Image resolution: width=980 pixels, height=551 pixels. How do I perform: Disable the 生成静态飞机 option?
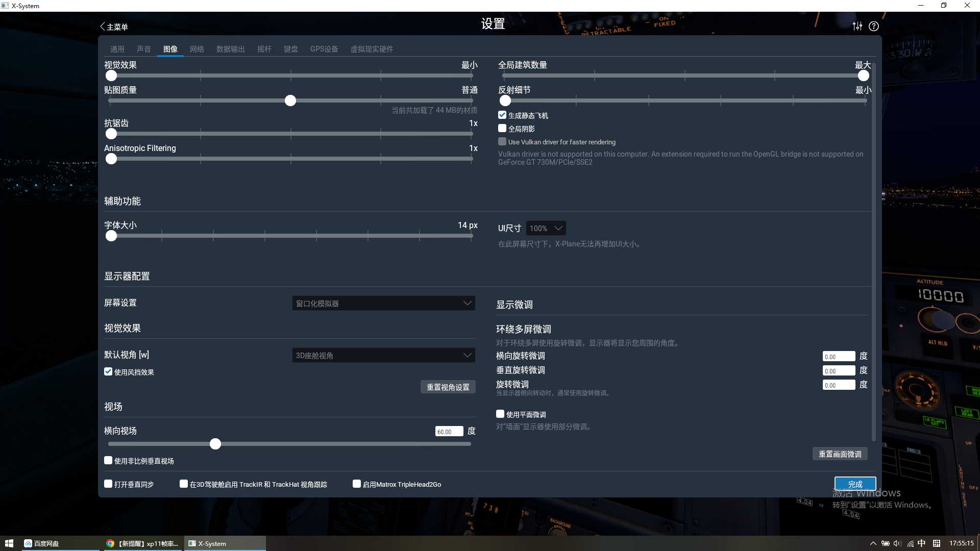tap(502, 115)
